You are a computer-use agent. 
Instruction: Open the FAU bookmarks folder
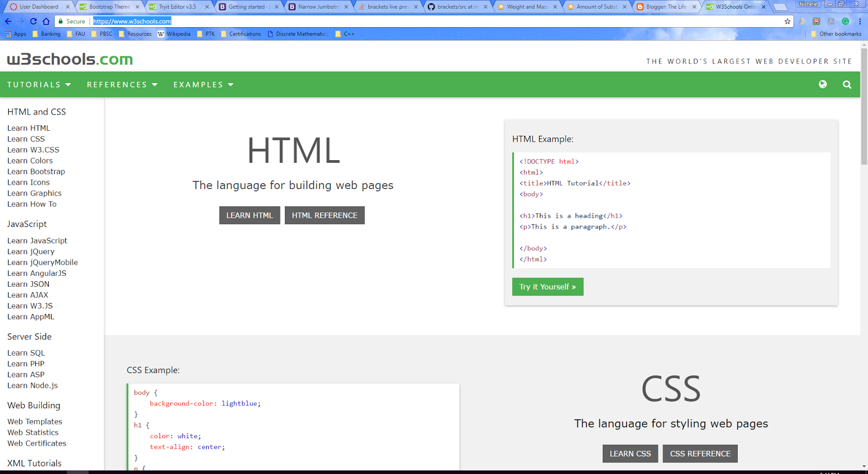tap(75, 34)
